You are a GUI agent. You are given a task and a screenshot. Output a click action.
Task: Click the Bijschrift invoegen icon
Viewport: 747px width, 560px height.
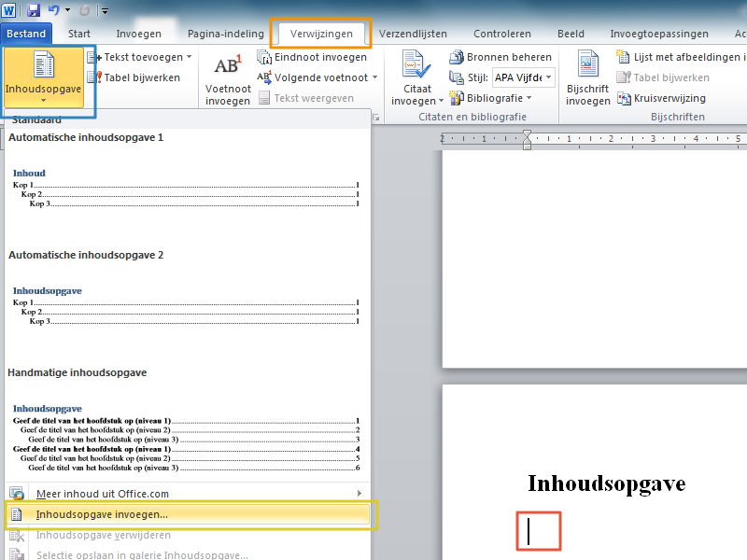[588, 67]
